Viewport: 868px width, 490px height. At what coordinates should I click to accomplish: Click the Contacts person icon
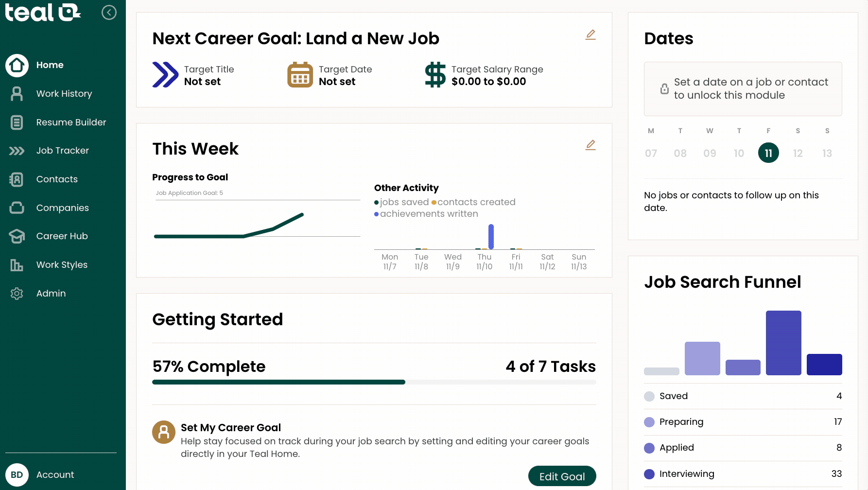tap(17, 179)
